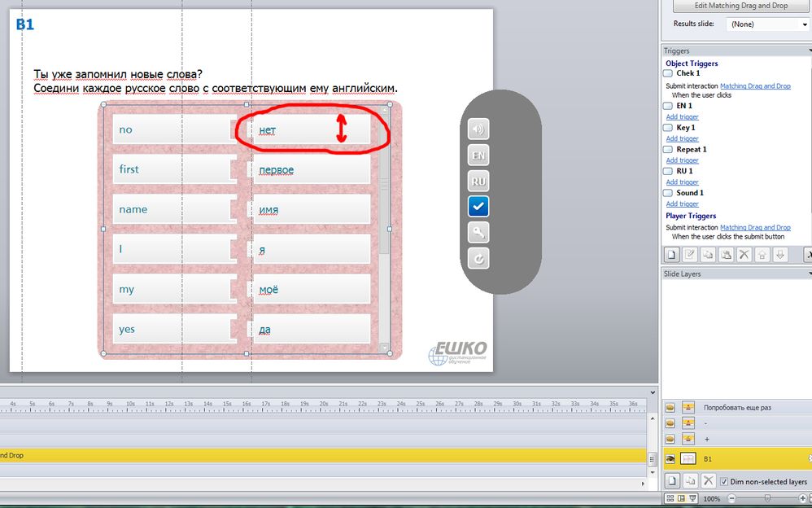Image resolution: width=812 pixels, height=508 pixels.
Task: Delete the selected trigger
Action: pos(744,255)
